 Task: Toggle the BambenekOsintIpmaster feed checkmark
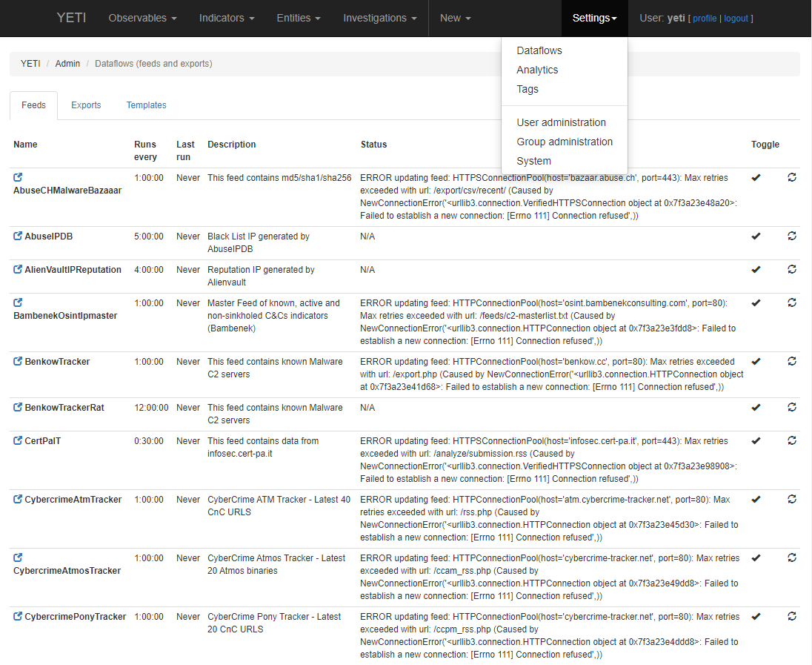pyautogui.click(x=756, y=302)
